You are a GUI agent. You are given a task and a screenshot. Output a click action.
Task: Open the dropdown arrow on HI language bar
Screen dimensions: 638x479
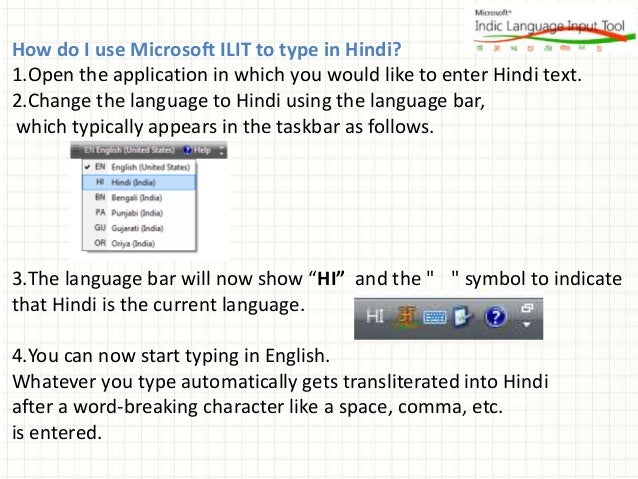coord(527,324)
